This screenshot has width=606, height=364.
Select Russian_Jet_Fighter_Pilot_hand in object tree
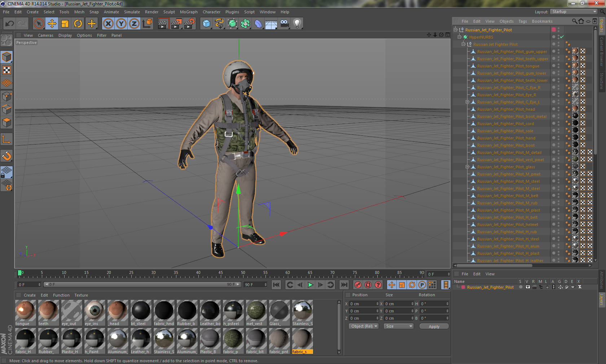pyautogui.click(x=506, y=138)
